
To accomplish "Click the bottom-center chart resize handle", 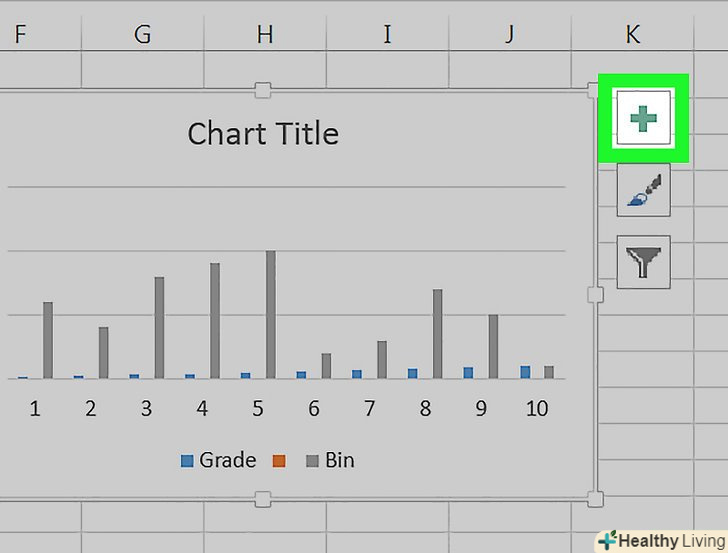I will (263, 498).
